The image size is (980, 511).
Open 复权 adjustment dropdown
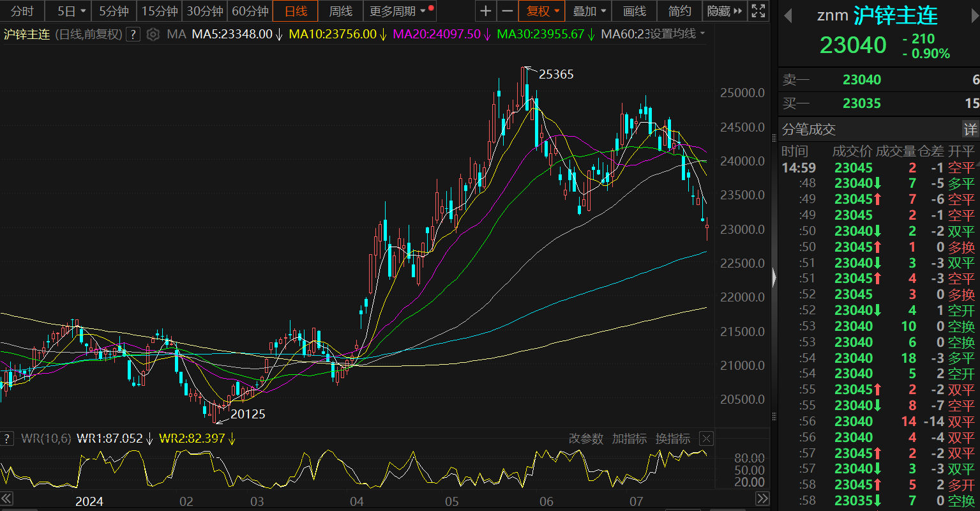click(542, 11)
